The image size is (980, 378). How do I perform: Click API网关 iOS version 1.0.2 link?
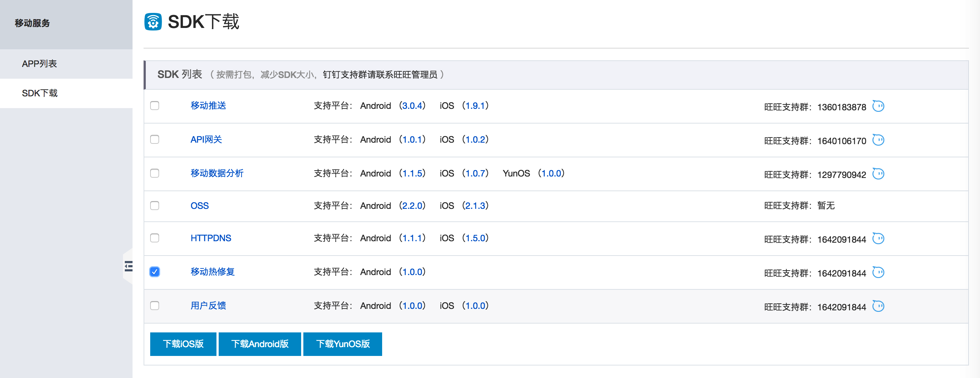(475, 139)
